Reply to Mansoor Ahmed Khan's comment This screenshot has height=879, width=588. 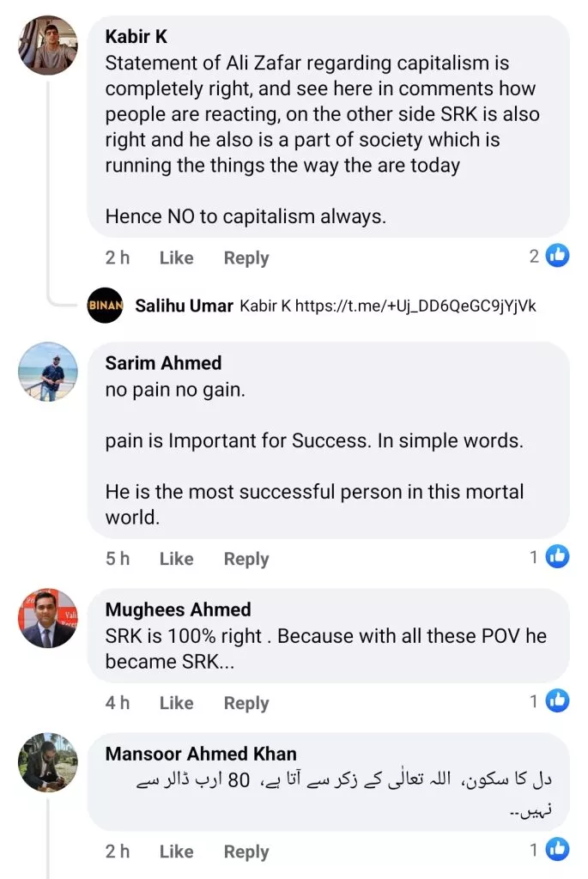click(246, 852)
